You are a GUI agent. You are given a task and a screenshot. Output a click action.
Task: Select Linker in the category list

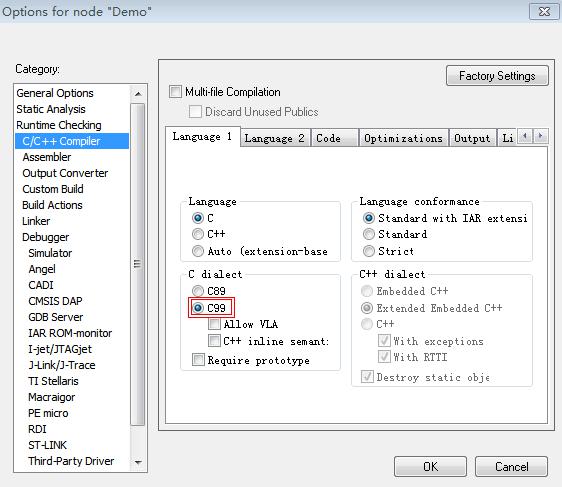click(36, 221)
